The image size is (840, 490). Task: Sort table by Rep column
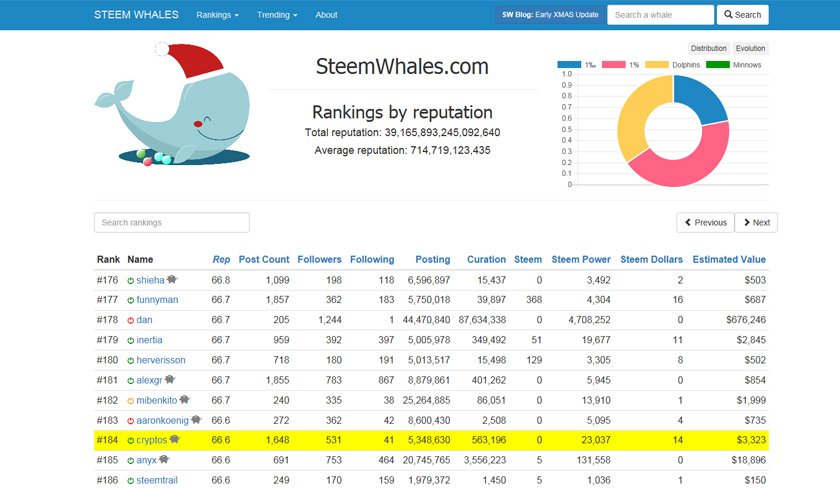click(221, 260)
